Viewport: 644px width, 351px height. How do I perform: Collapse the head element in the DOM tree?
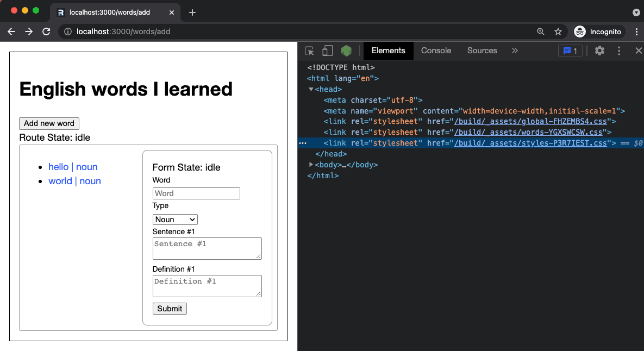pos(311,89)
